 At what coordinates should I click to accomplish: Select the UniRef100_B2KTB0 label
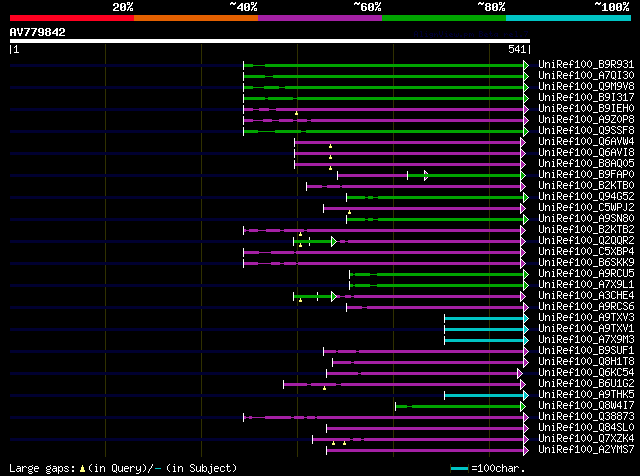pos(586,186)
